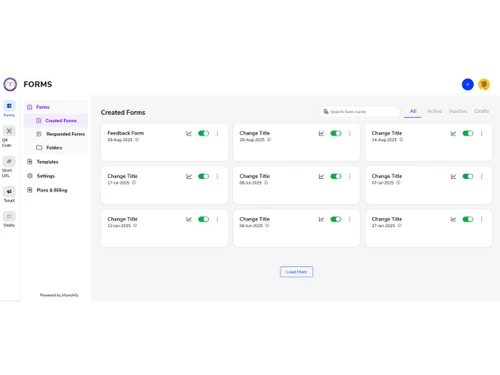Show more options for 27-Jan-2025 form
500x375 pixels.
coord(482,219)
